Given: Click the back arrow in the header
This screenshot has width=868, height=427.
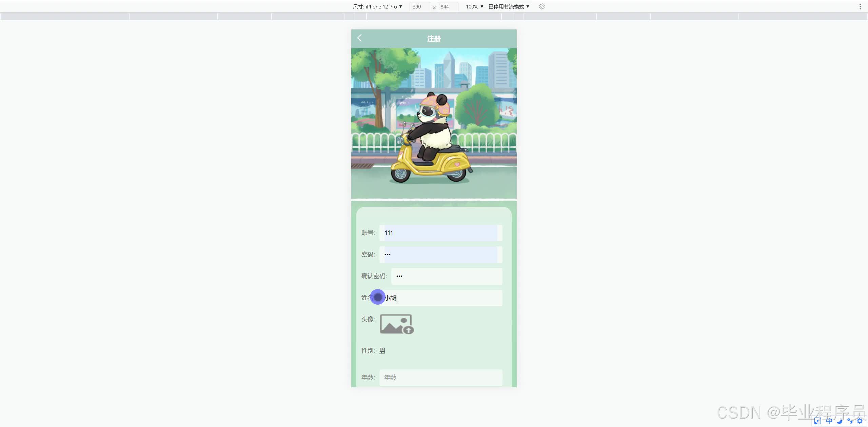Looking at the screenshot, I should [359, 38].
